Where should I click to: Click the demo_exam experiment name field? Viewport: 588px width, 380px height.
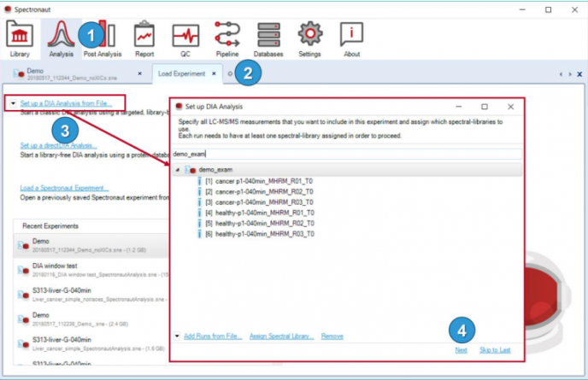pos(342,155)
